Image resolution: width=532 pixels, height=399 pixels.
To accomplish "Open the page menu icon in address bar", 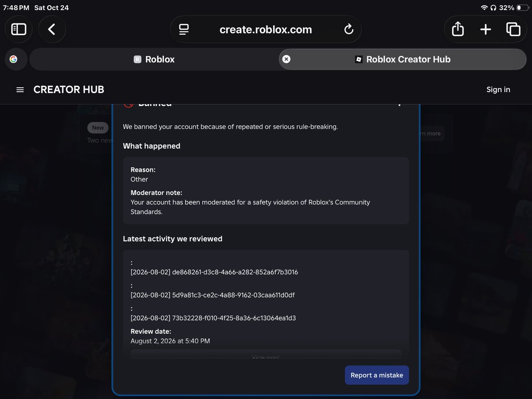I will [184, 30].
